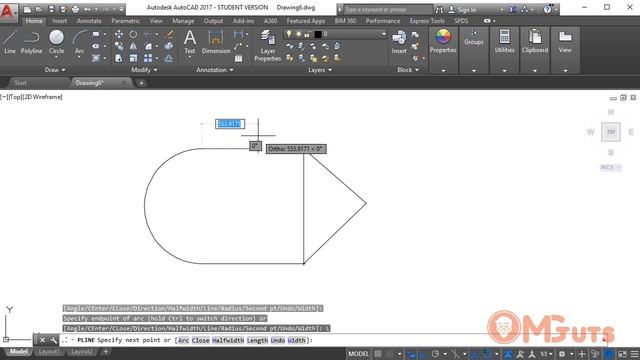This screenshot has height=360, width=640.
Task: Click the Plot printer icon in toolbar
Action: pyautogui.click(x=75, y=9)
